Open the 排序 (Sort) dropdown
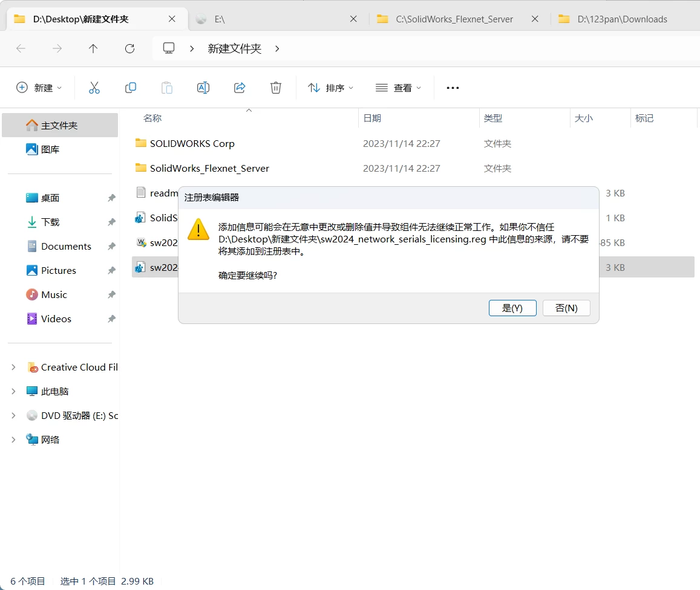This screenshot has height=590, width=700. (x=330, y=88)
